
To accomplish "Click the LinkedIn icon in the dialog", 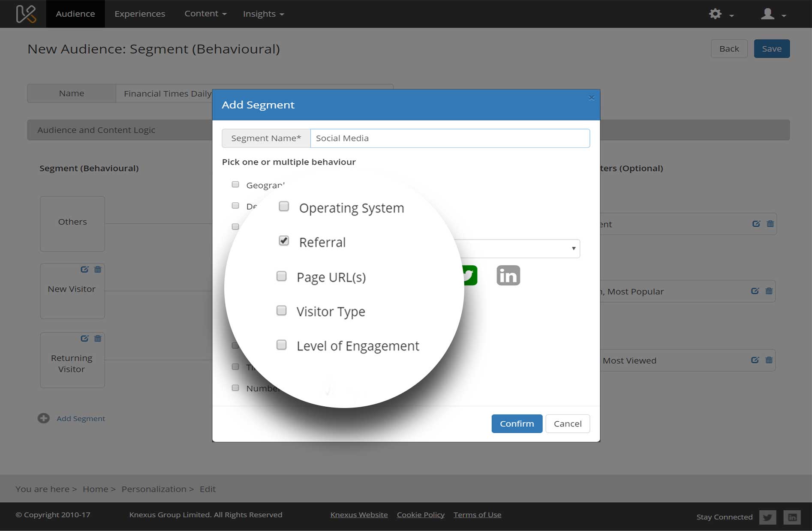I will pyautogui.click(x=508, y=275).
